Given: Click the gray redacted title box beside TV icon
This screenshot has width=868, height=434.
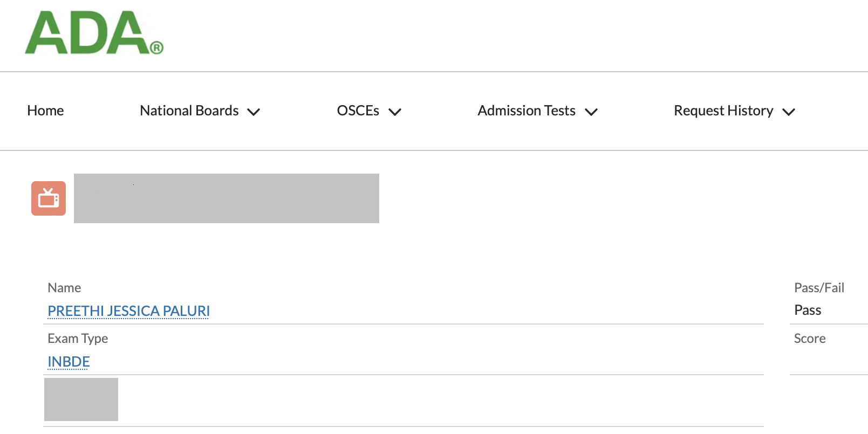Looking at the screenshot, I should (227, 198).
